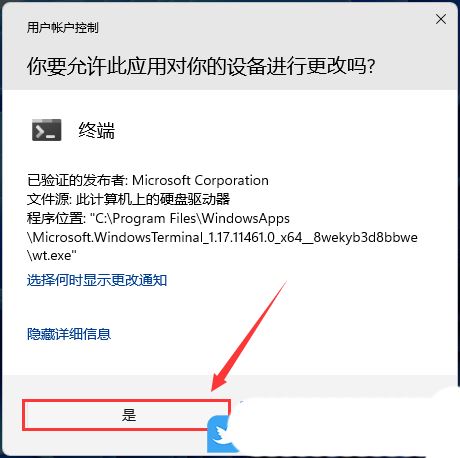The image size is (460, 458).
Task: Click the Microsoft Corporation publisher name
Action: tap(200, 180)
